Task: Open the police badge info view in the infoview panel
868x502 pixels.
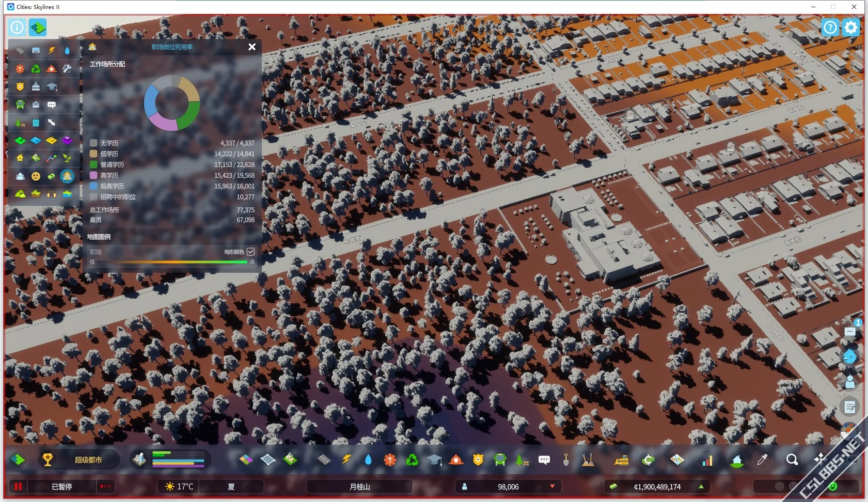Action: (x=20, y=87)
